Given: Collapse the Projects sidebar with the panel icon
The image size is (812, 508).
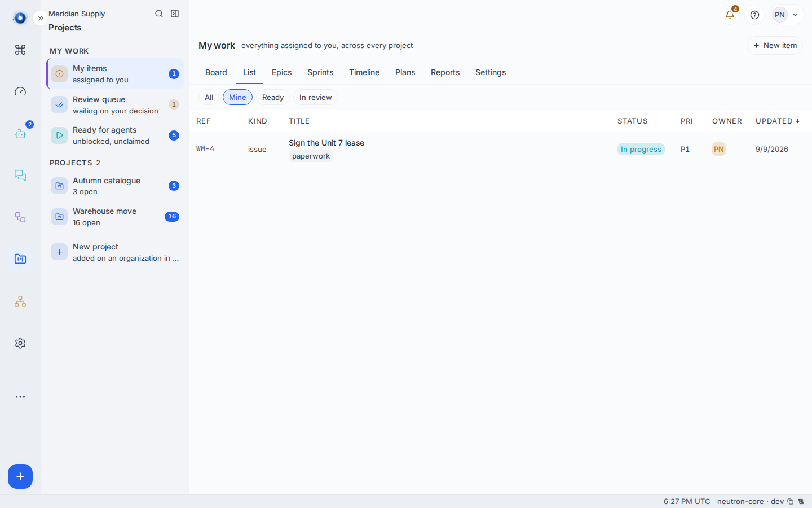Looking at the screenshot, I should pyautogui.click(x=175, y=14).
